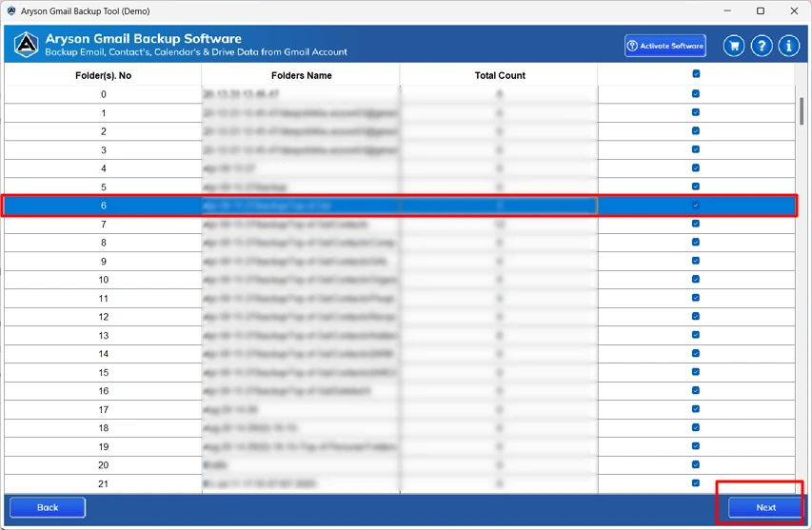The width and height of the screenshot is (812, 530).
Task: Select folder number 10 cell
Action: tap(103, 280)
